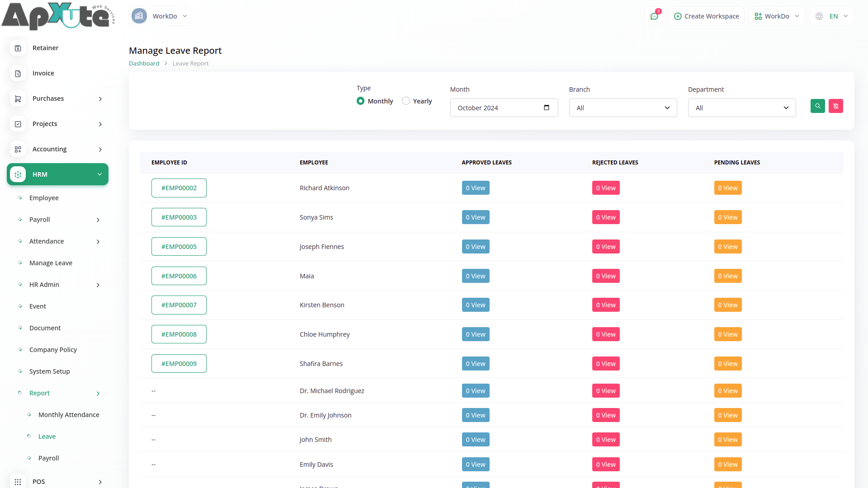
Task: Click employee ID #EMP00005 badge
Action: [179, 247]
